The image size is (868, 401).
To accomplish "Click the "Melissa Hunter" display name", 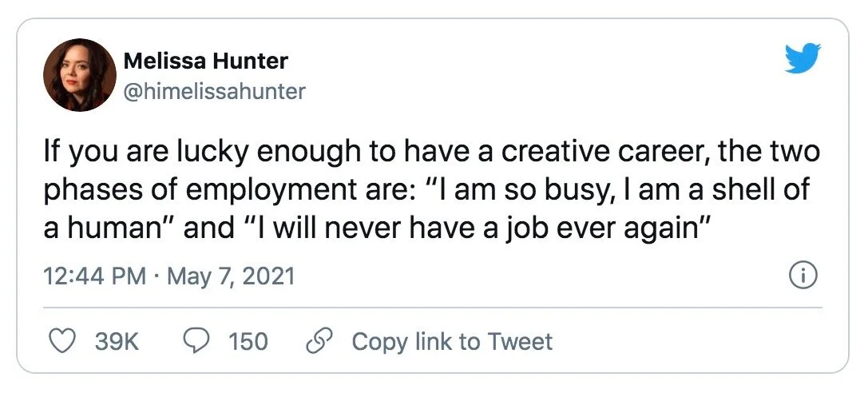I will 205,61.
